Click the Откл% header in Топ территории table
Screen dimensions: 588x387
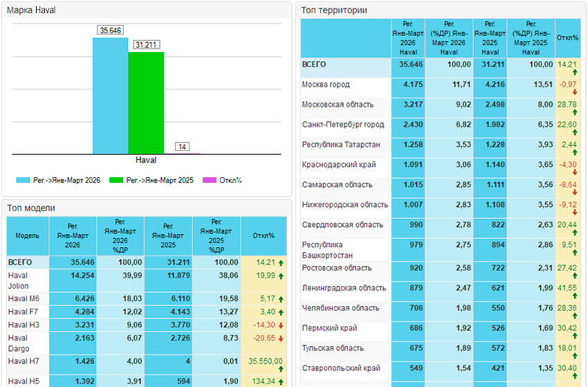coord(567,37)
